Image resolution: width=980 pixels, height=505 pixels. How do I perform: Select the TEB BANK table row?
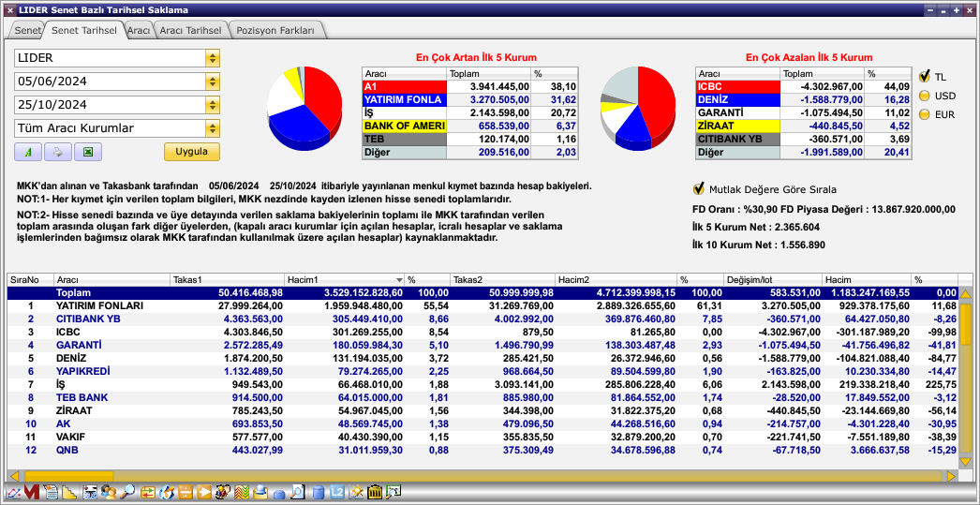pyautogui.click(x=482, y=397)
